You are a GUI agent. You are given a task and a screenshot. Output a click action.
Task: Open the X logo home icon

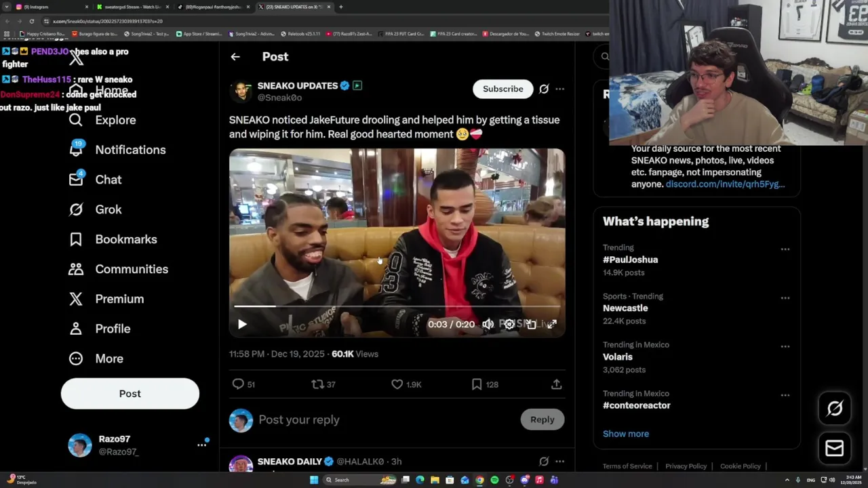click(77, 58)
